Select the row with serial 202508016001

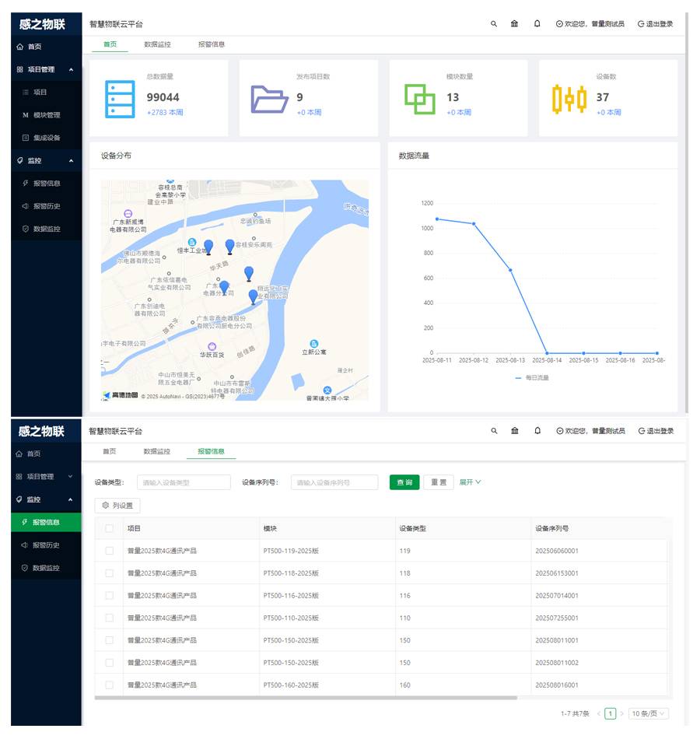pos(109,685)
